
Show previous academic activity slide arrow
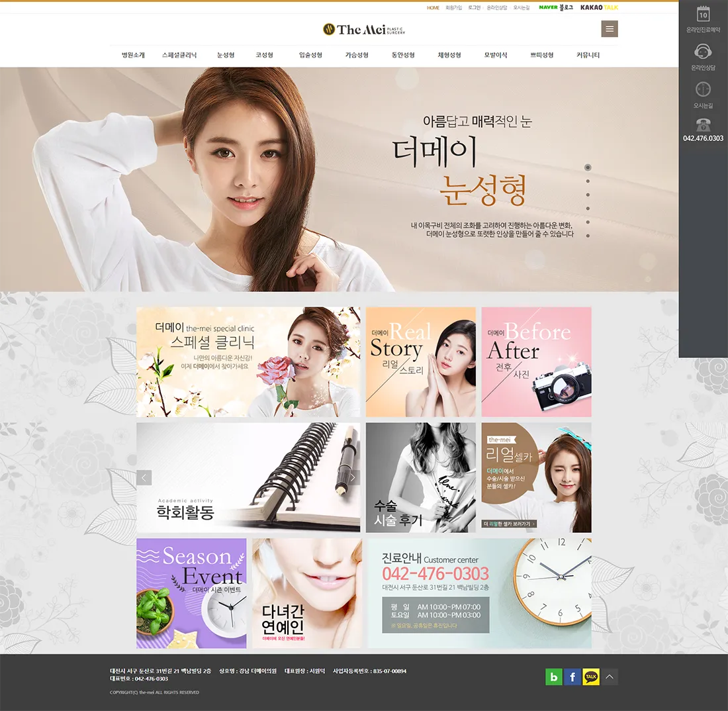click(144, 477)
